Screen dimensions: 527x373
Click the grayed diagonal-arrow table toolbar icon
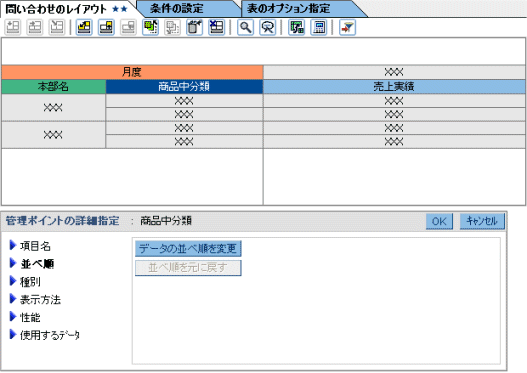click(57, 27)
